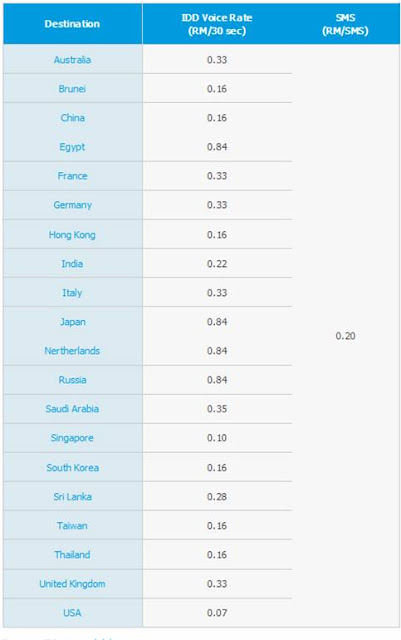
Task: Select the IDD Voice Rate column header
Action: (x=217, y=24)
